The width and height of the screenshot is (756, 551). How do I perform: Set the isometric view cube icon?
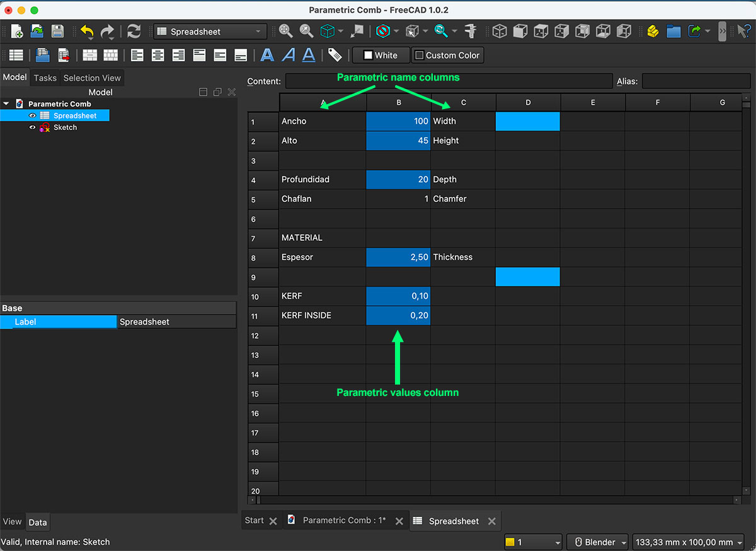499,31
